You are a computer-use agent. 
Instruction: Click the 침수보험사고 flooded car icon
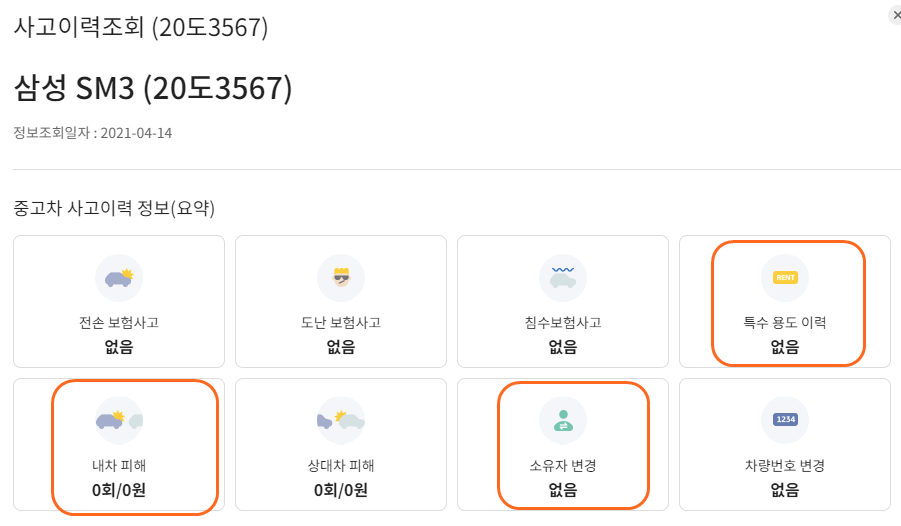pos(563,278)
